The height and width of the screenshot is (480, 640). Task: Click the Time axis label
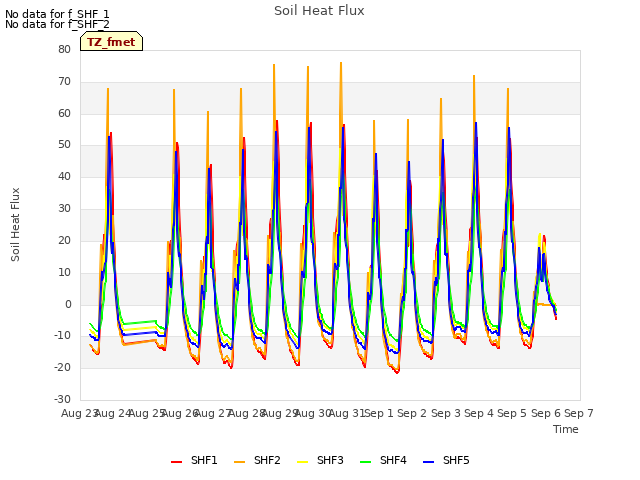coord(566,429)
